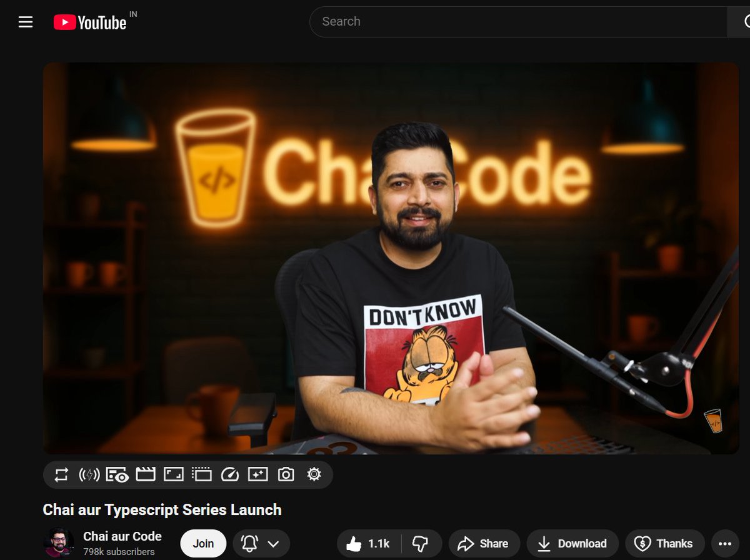The height and width of the screenshot is (560, 750).
Task: Click the video title Chai aur Typescript Series Launch
Action: 162,510
